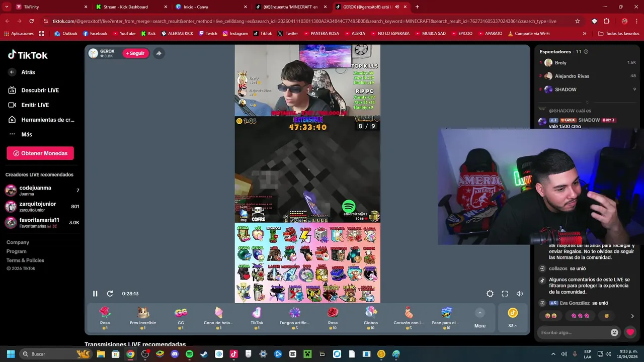Screen dimensions: 644x362
Task: Open Discord from the taskbar
Action: [175, 354]
